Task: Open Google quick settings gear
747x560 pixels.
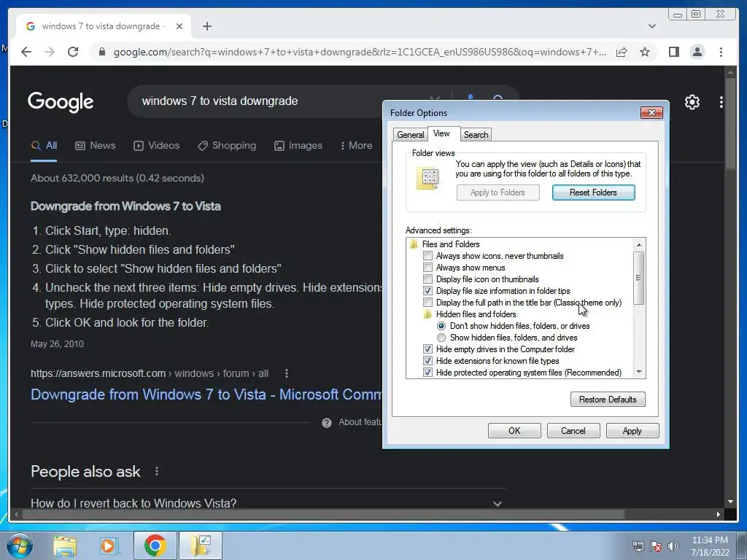Action: pyautogui.click(x=692, y=101)
